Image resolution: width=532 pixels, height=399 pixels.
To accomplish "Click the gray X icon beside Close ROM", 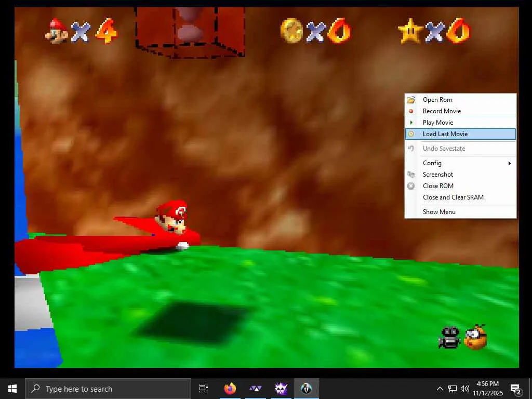I will [x=411, y=186].
